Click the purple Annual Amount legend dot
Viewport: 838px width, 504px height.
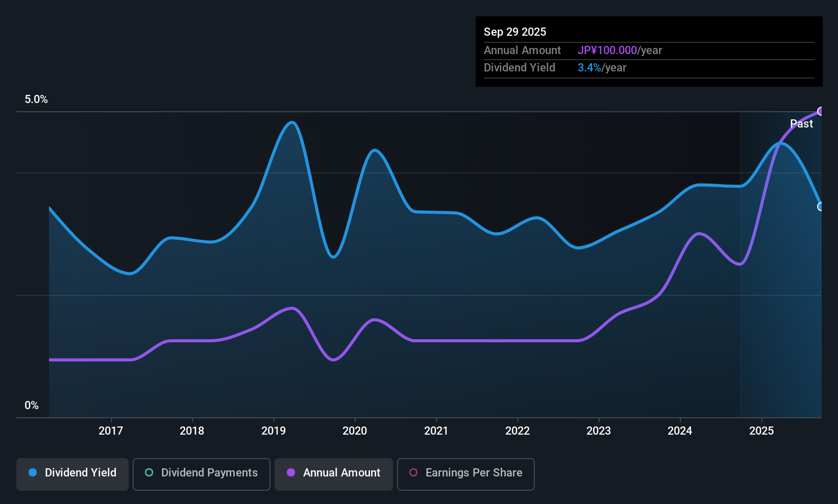click(291, 473)
